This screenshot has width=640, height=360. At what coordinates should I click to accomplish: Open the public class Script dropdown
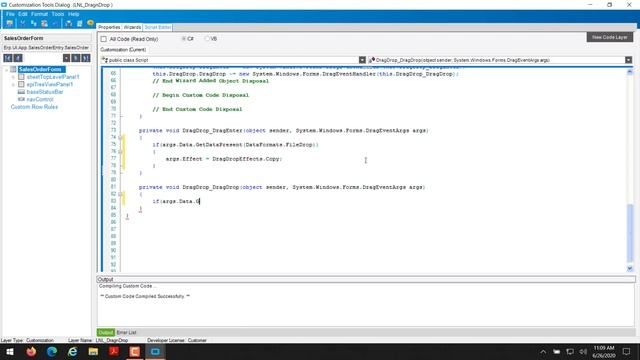(362, 60)
